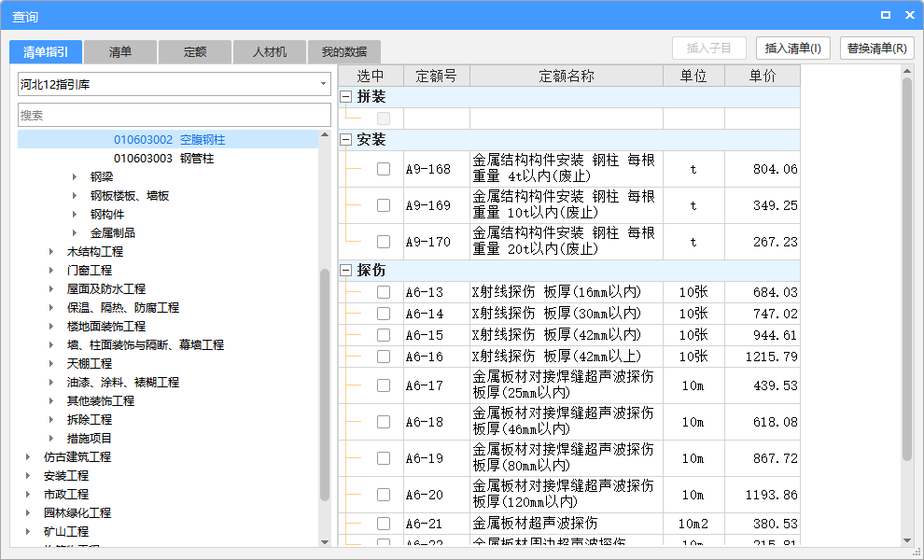Check the box for A6-18
The height and width of the screenshot is (560, 924).
[x=384, y=422]
